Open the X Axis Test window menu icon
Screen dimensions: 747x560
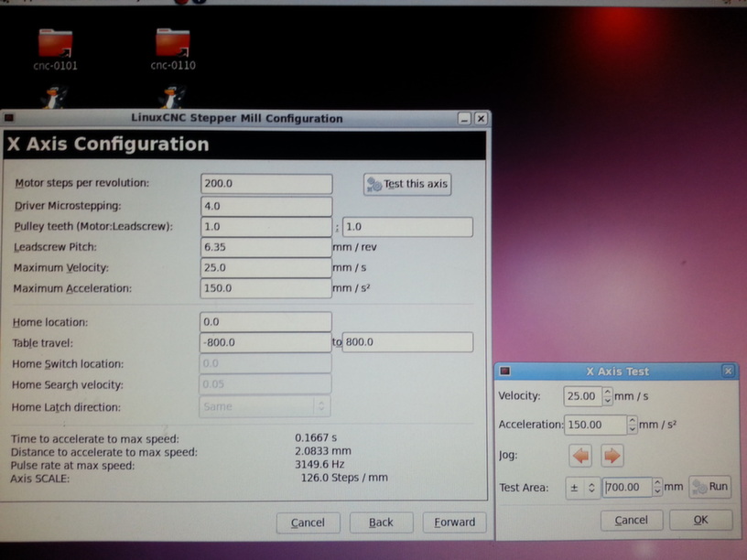pyautogui.click(x=505, y=371)
